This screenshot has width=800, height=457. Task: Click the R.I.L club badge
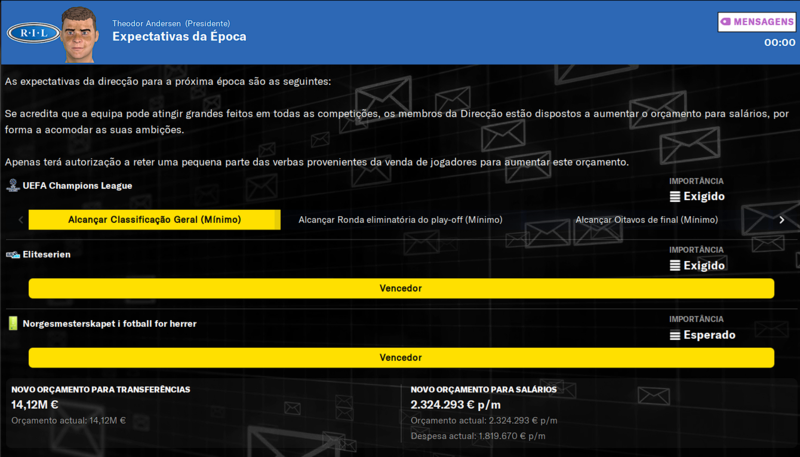click(x=34, y=33)
